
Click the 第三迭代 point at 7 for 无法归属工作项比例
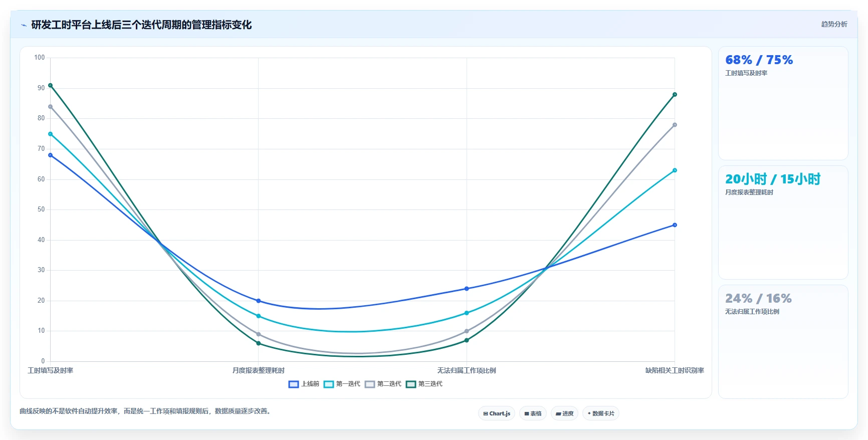tap(467, 340)
